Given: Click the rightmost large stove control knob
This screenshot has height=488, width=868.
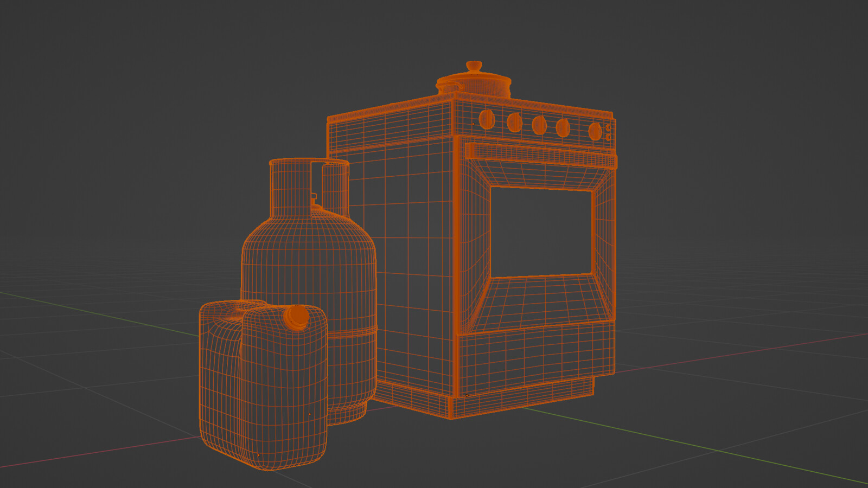Looking at the screenshot, I should 595,131.
